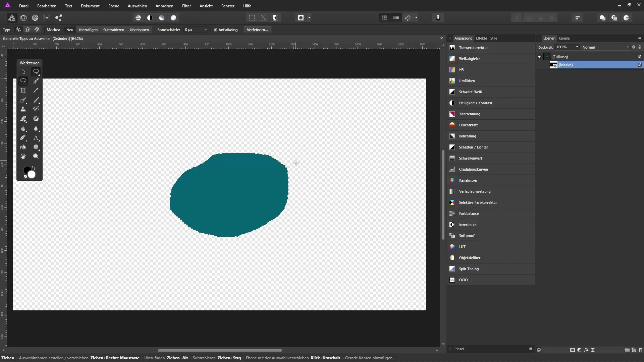
Task: Open the Filter menu
Action: (x=186, y=6)
